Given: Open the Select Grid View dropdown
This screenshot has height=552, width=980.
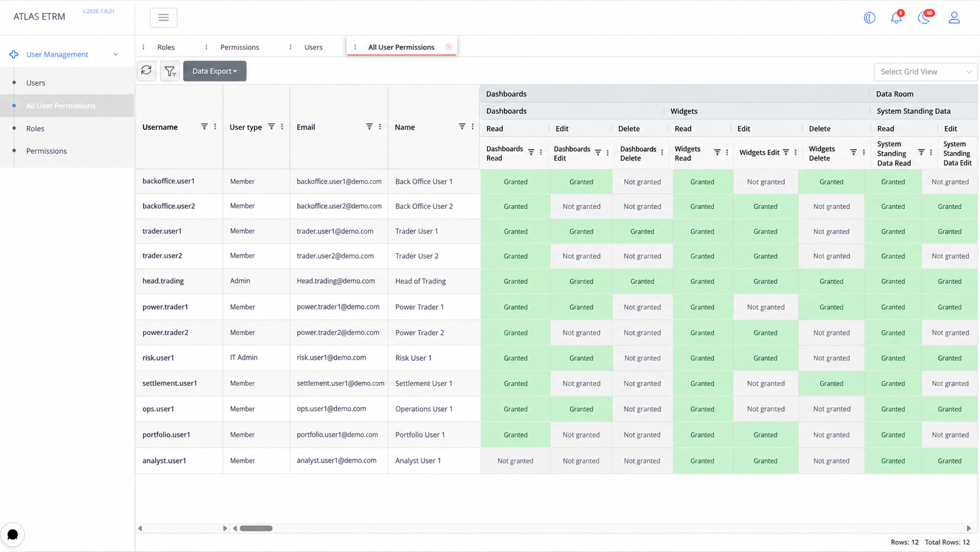Looking at the screenshot, I should (925, 72).
